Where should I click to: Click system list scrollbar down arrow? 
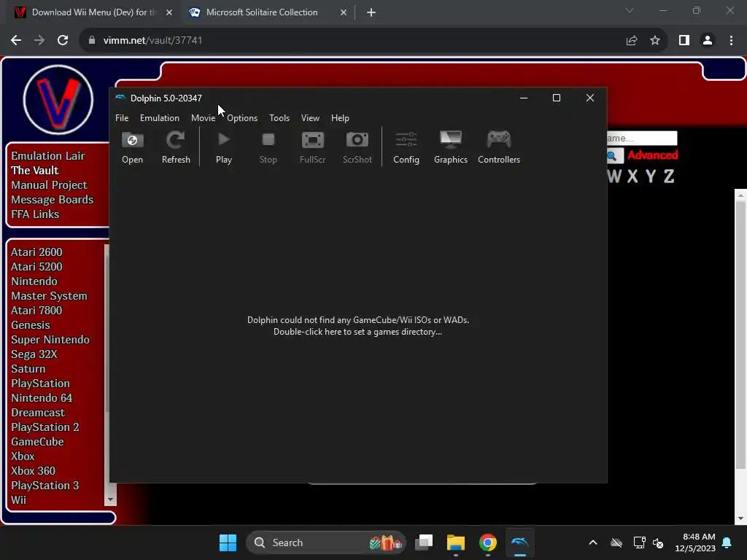111,500
